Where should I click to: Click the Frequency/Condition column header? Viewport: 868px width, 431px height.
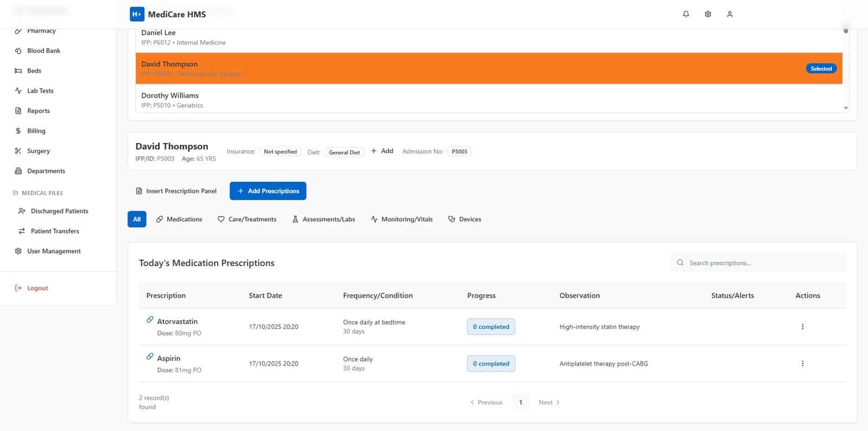pos(378,296)
